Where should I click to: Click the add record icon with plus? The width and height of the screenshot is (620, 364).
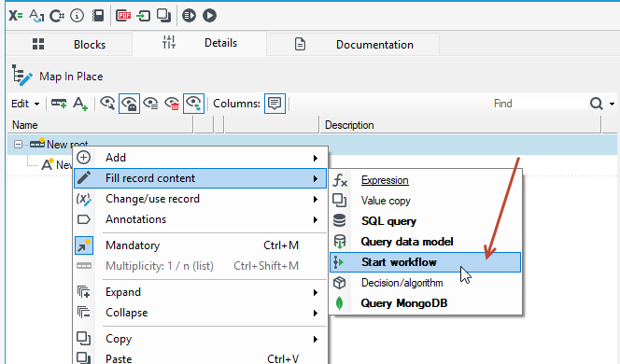59,104
